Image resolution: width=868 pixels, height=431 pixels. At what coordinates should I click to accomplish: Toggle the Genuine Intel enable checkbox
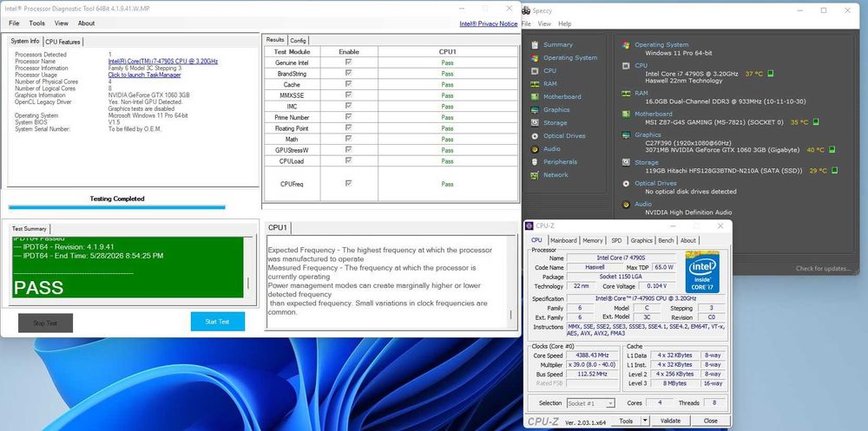click(349, 62)
